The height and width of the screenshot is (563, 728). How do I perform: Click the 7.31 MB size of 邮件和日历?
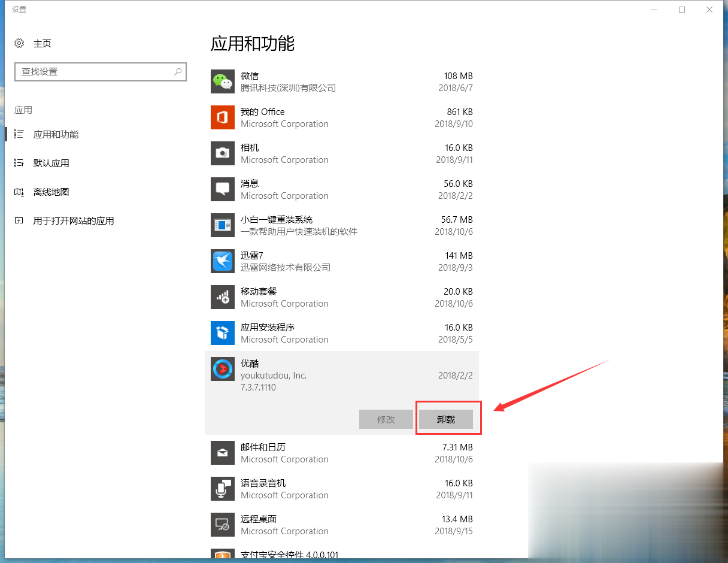457,447
